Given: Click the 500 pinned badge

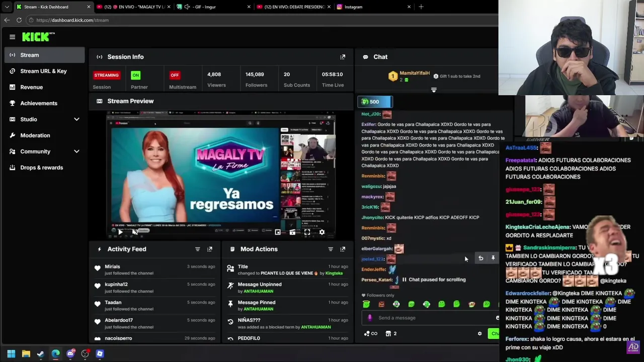Looking at the screenshot, I should 375,102.
